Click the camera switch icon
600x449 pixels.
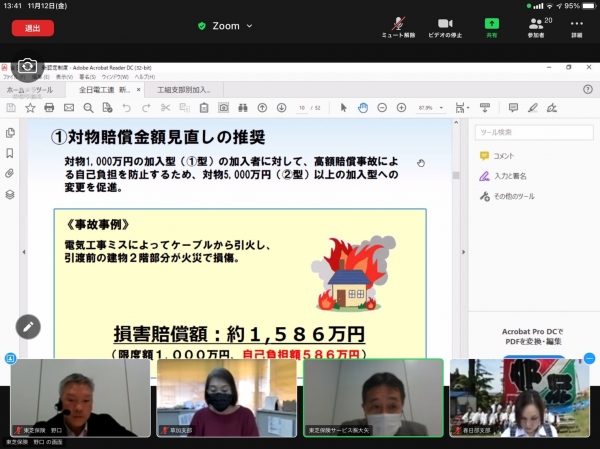tap(27, 67)
